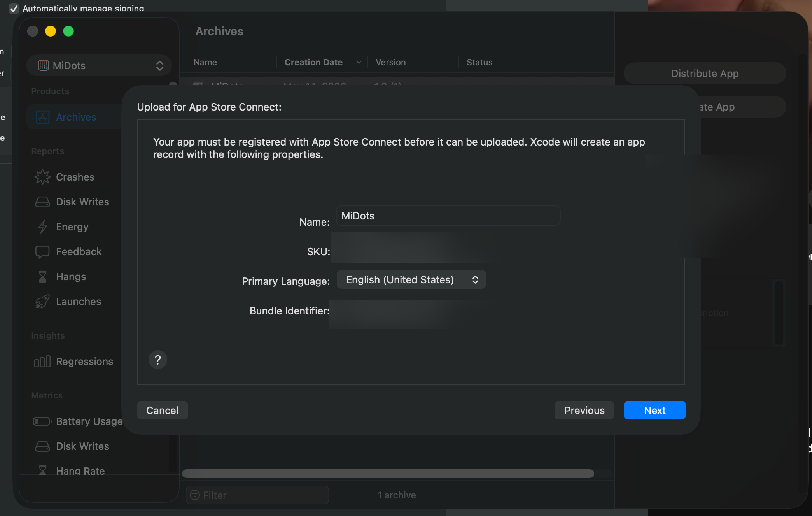Open Energy report
Image resolution: width=812 pixels, height=516 pixels.
point(72,226)
